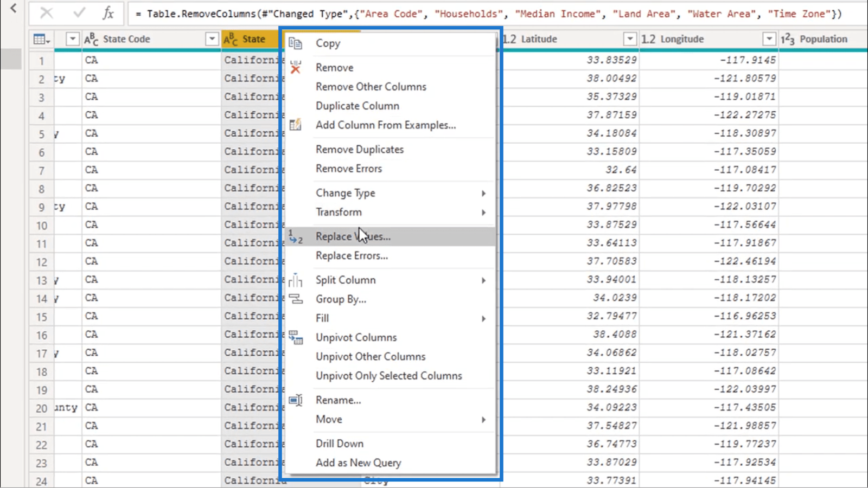Open Latitude column filter dropdown
This screenshot has height=488, width=868.
tap(630, 39)
